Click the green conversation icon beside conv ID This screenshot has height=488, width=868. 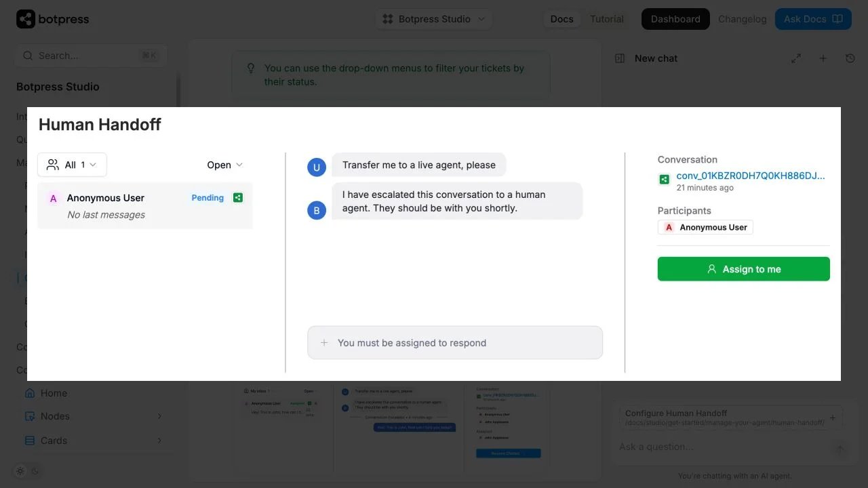(665, 180)
